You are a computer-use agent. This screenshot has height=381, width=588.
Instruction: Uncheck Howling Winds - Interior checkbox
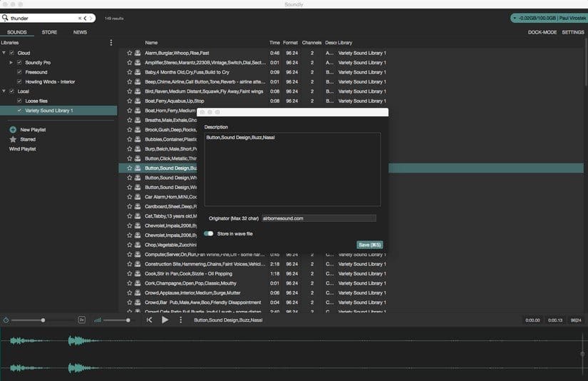tap(19, 81)
